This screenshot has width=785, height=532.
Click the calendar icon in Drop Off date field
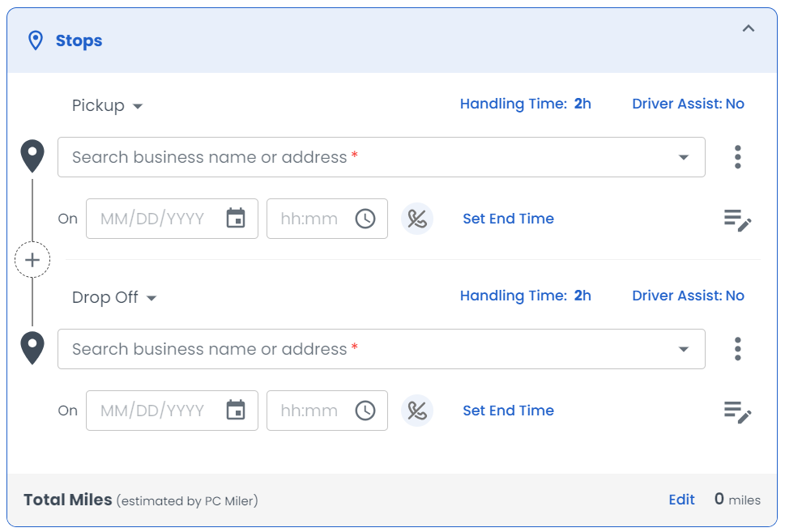pyautogui.click(x=236, y=411)
